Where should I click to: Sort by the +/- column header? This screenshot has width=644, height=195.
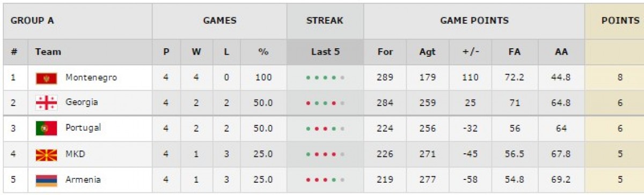[471, 52]
